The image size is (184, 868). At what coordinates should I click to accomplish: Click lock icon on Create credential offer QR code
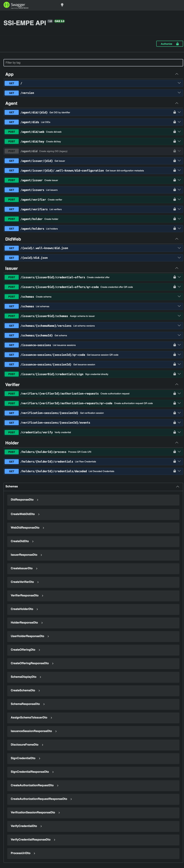[174, 287]
